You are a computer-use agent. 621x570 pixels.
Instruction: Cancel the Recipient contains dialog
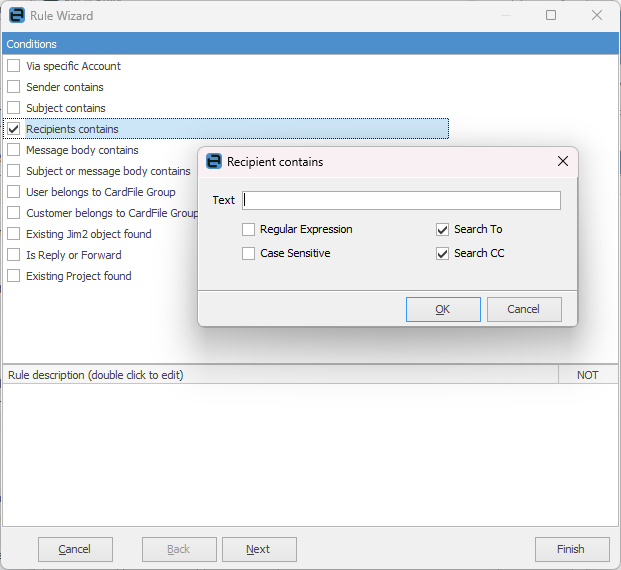(524, 309)
